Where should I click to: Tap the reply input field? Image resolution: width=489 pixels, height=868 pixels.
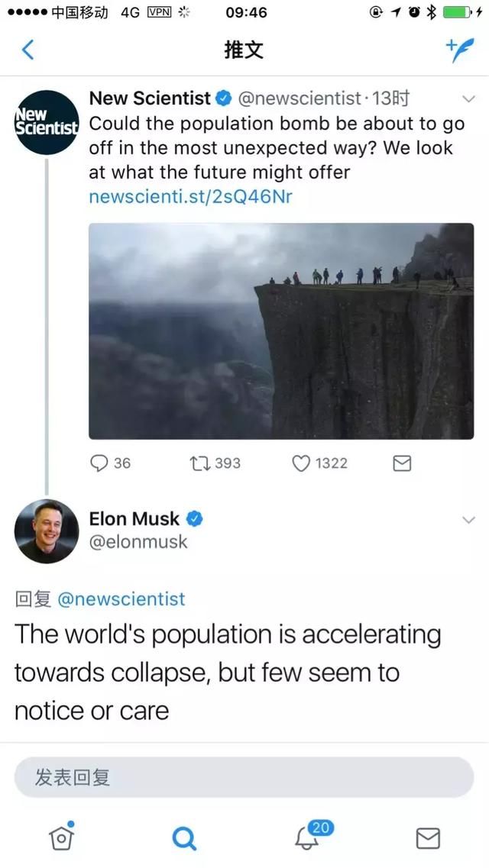(x=244, y=777)
